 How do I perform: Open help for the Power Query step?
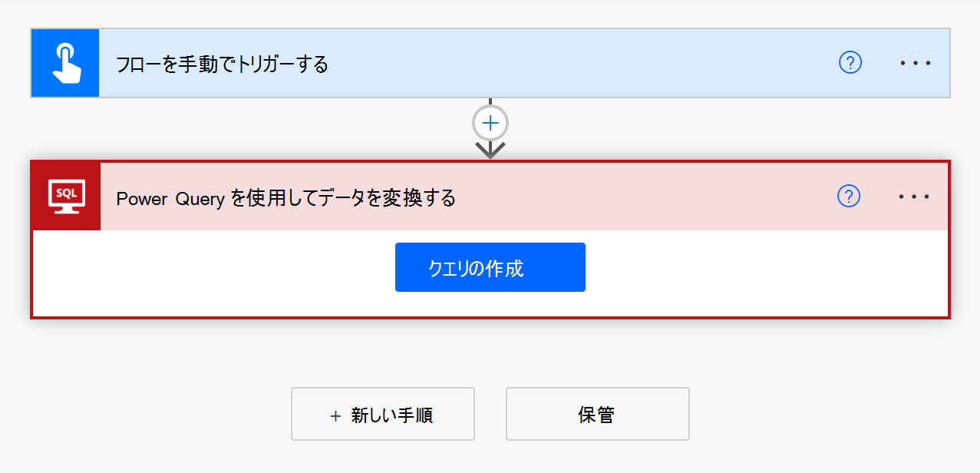849,197
